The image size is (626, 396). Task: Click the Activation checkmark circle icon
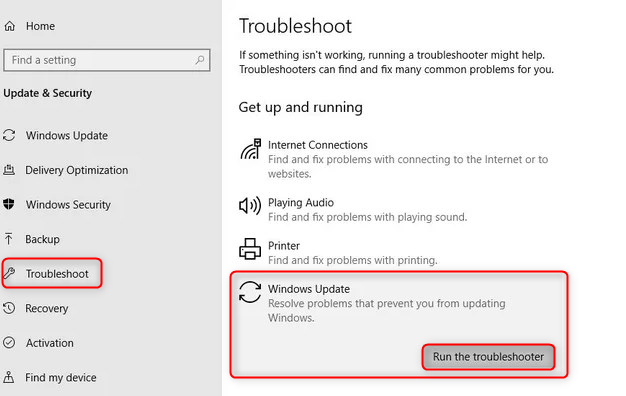pos(9,343)
